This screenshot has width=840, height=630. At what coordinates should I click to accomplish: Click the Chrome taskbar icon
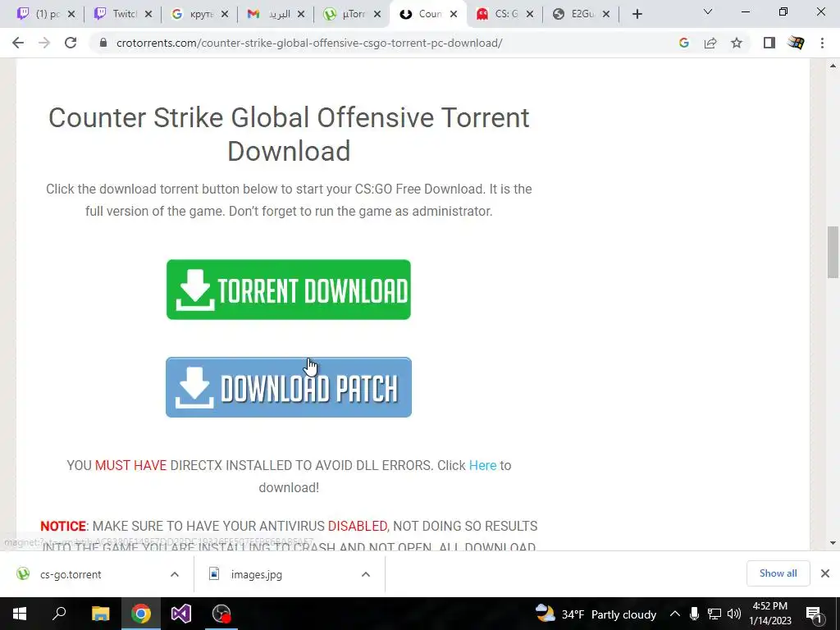tap(141, 614)
